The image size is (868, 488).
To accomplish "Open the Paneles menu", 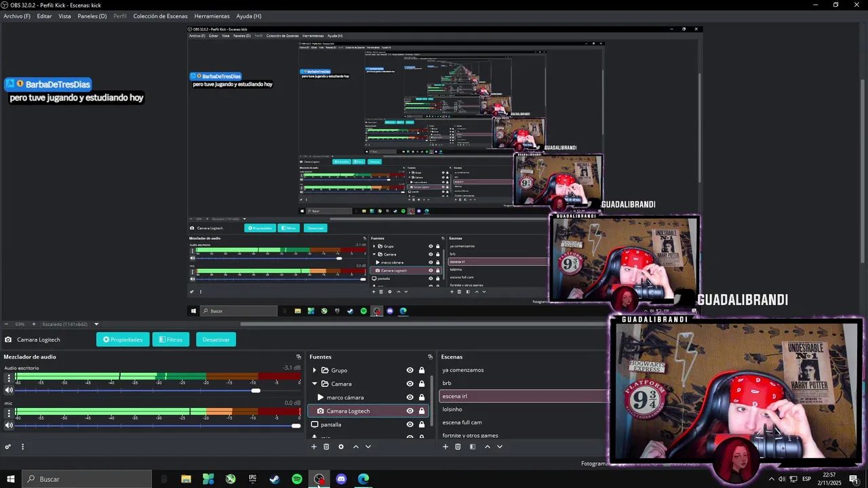I will [92, 16].
